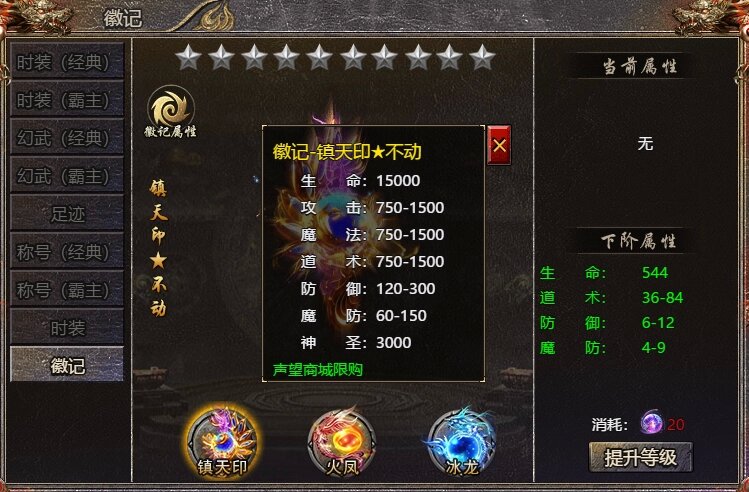Select the 时装 tab above 徽记
The width and height of the screenshot is (749, 492).
(67, 327)
